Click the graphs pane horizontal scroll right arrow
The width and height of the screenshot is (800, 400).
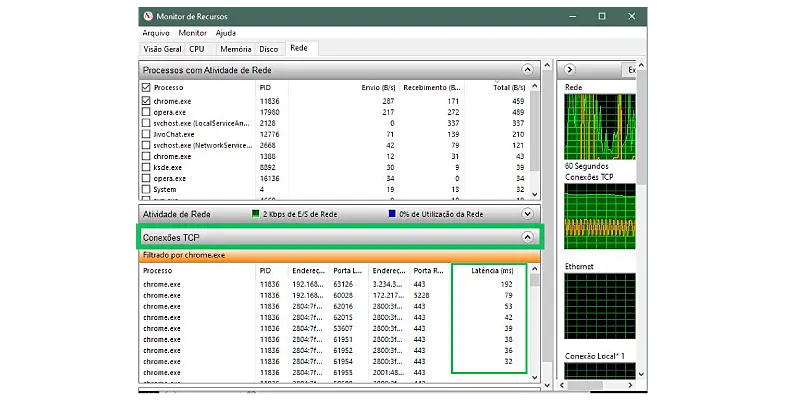coord(630,385)
